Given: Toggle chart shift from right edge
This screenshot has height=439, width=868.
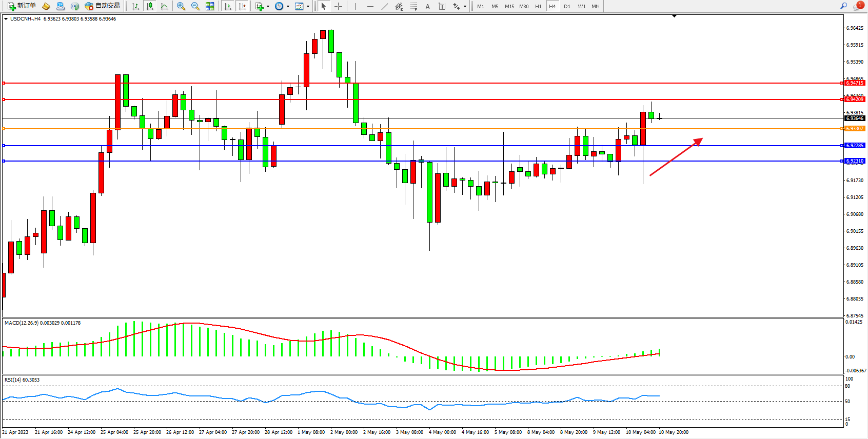Looking at the screenshot, I should point(242,6).
